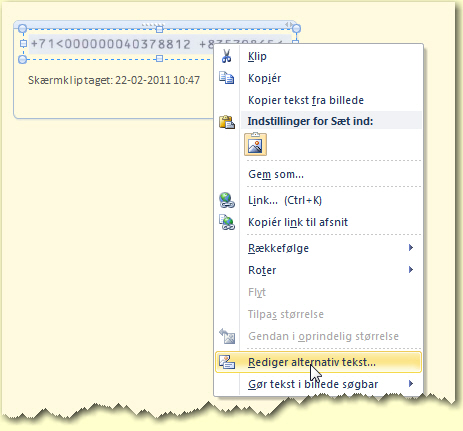Open the Gør tekst i billede søgbar submenu arrow
Viewport: 463px width, 431px height.
pyautogui.click(x=411, y=384)
